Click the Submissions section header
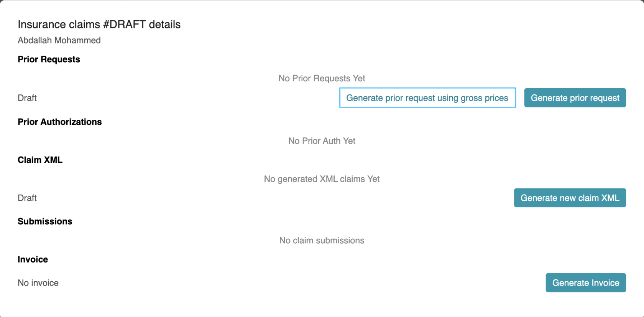 coord(44,221)
